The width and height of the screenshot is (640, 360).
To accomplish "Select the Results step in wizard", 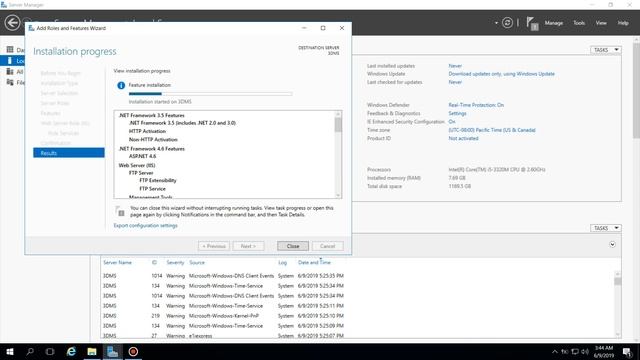I will 69,153.
